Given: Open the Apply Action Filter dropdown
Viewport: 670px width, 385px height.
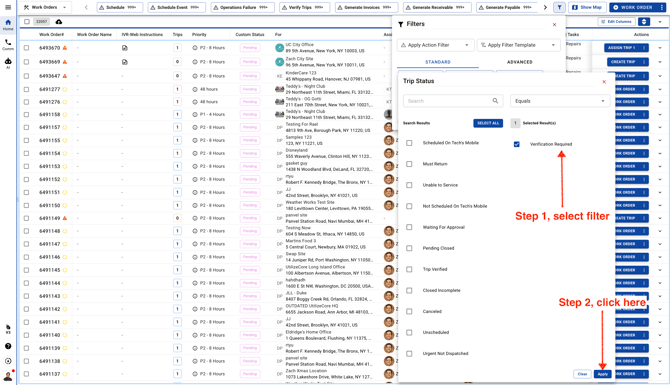Looking at the screenshot, I should click(435, 45).
